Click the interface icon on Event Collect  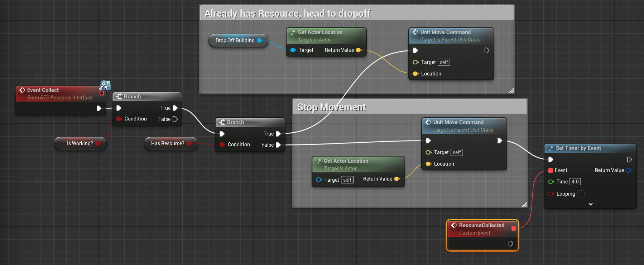click(105, 85)
